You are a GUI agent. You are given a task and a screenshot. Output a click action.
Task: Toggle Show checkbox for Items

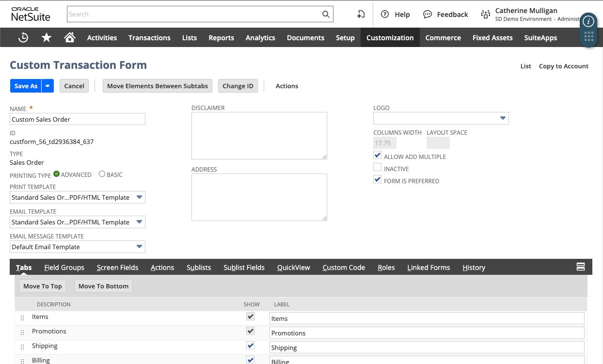(x=250, y=317)
